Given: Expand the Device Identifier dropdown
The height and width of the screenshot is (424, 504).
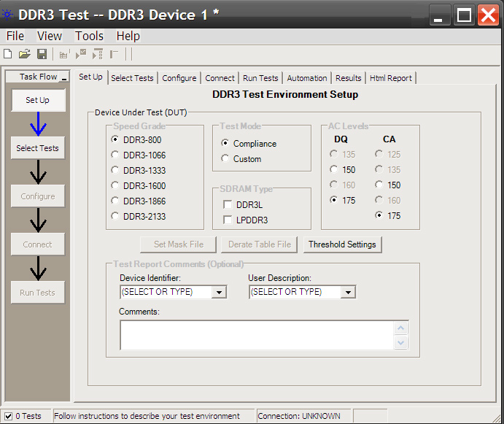Looking at the screenshot, I should tap(219, 292).
